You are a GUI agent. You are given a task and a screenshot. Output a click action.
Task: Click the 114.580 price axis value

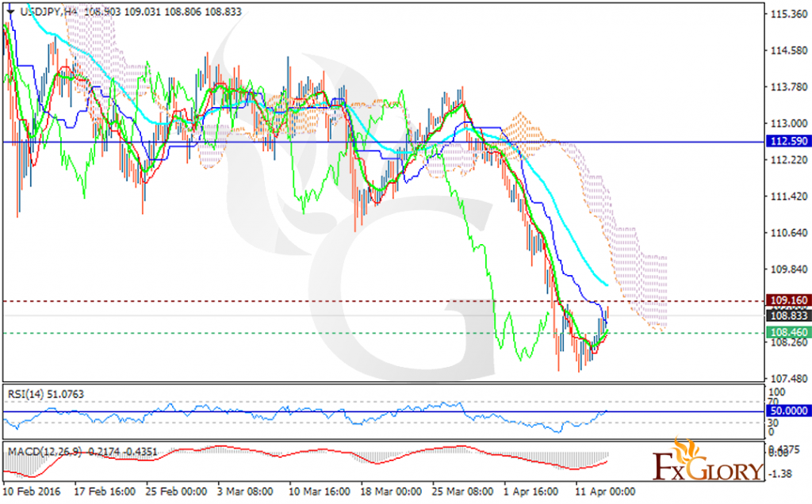pyautogui.click(x=789, y=50)
